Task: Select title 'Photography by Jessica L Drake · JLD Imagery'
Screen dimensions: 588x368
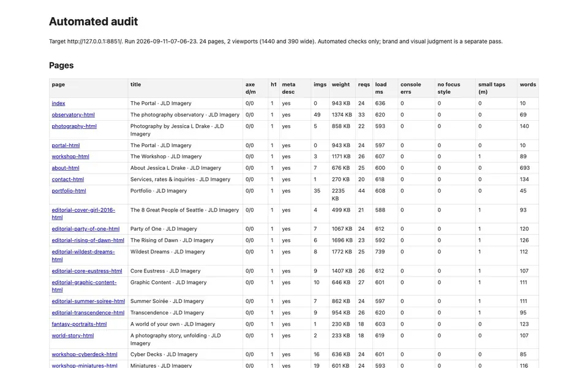Action: [177, 130]
